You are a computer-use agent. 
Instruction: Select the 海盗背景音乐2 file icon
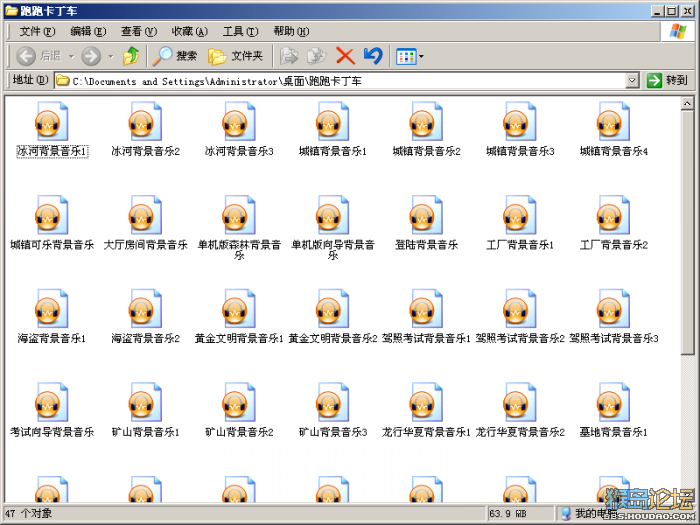click(146, 308)
